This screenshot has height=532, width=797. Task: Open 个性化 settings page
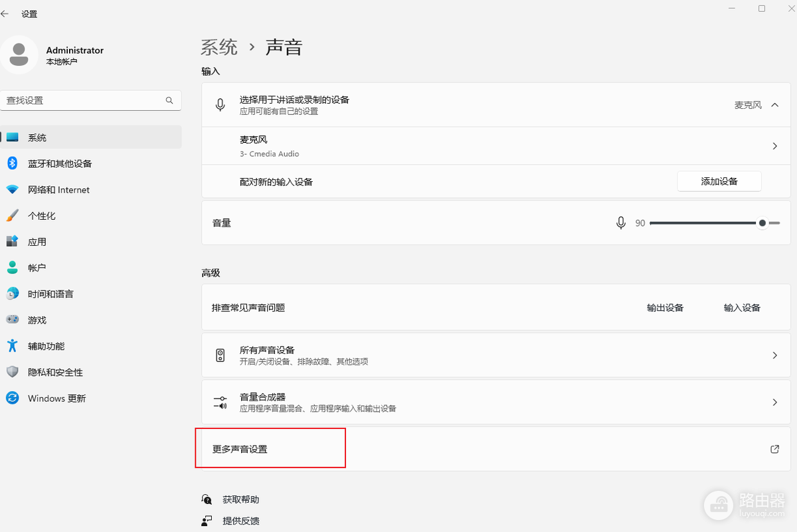pos(91,216)
